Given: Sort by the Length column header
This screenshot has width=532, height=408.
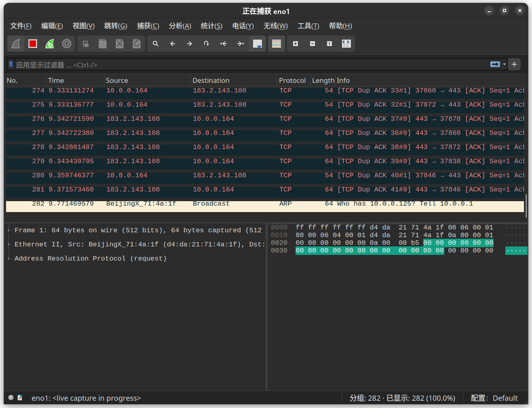Looking at the screenshot, I should (x=323, y=80).
